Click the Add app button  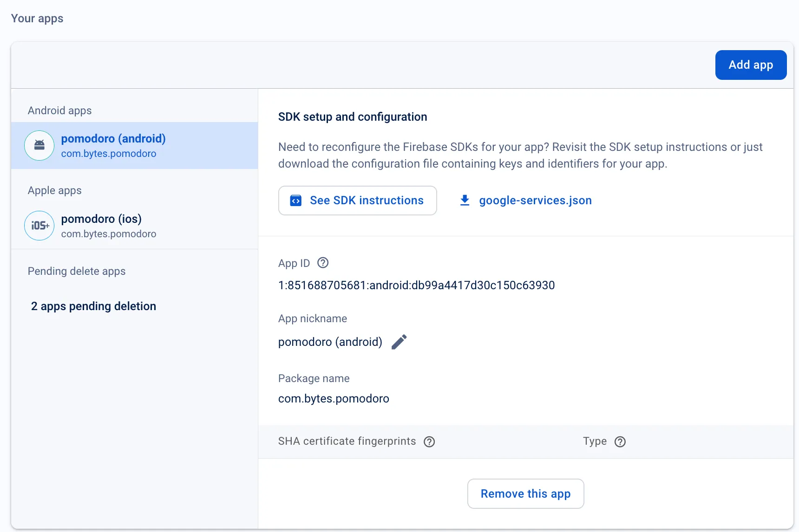pyautogui.click(x=751, y=65)
